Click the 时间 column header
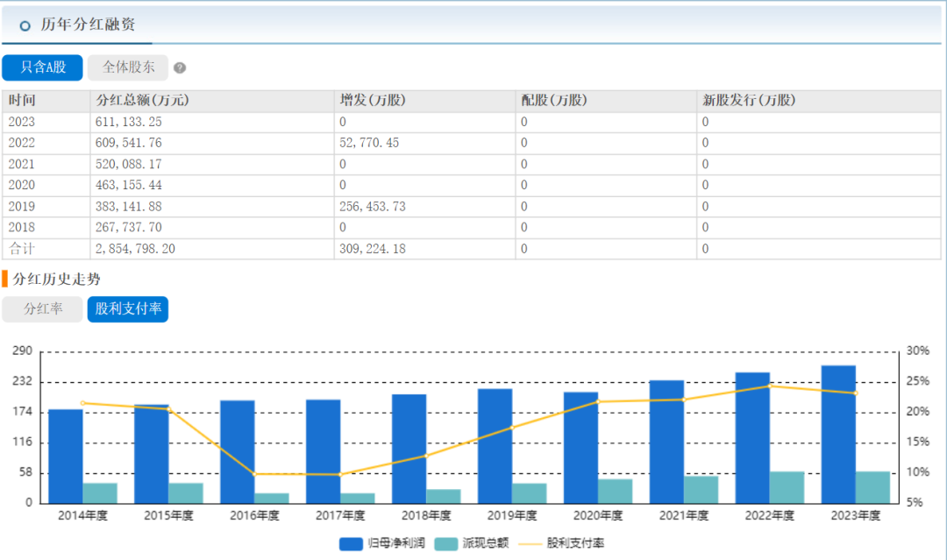Screen dimensions: 947x560 coord(23,101)
